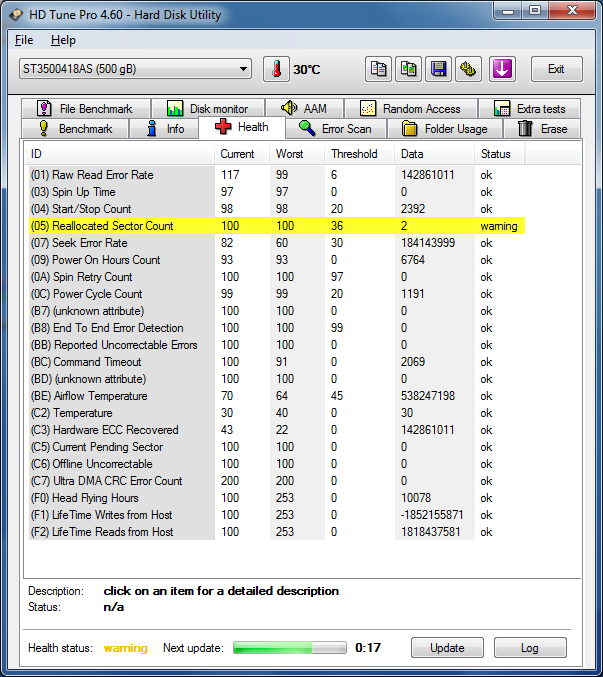Select Seek Error Rate row
The width and height of the screenshot is (603, 677).
point(277,243)
